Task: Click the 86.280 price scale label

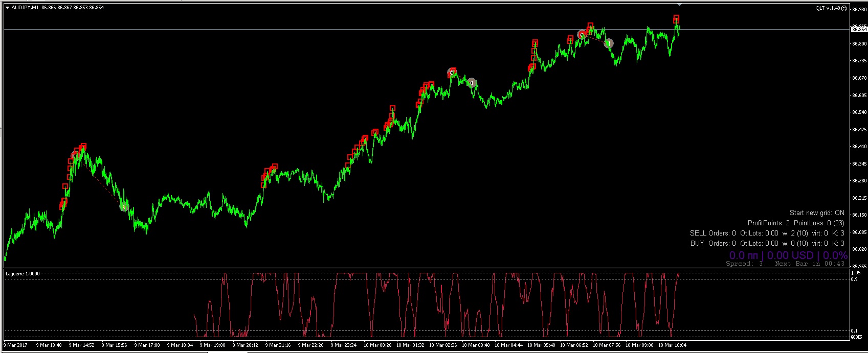Action: point(859,181)
